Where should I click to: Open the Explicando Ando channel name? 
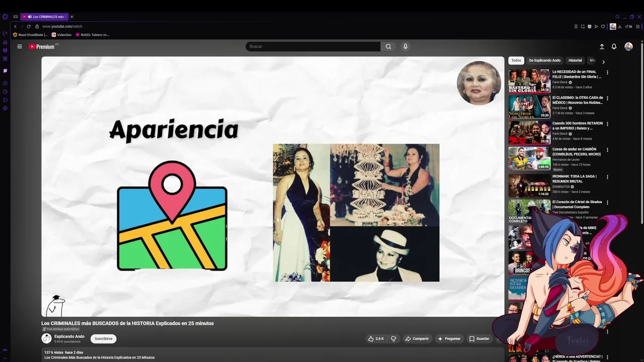pyautogui.click(x=69, y=336)
